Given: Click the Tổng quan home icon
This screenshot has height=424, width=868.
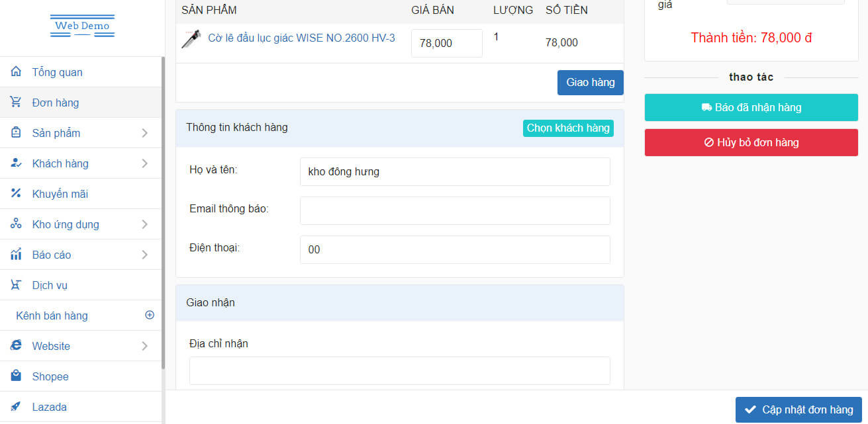Looking at the screenshot, I should [x=17, y=72].
